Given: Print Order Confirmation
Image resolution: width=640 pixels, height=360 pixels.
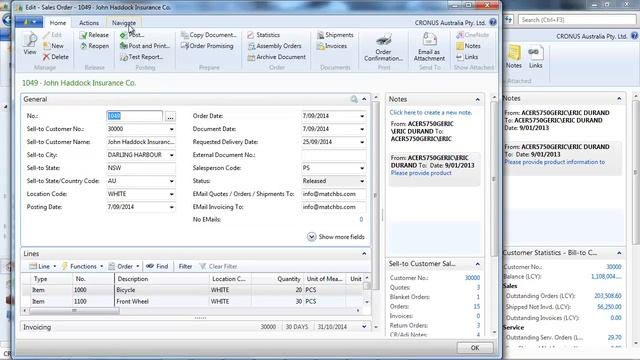Looking at the screenshot, I should (383, 47).
